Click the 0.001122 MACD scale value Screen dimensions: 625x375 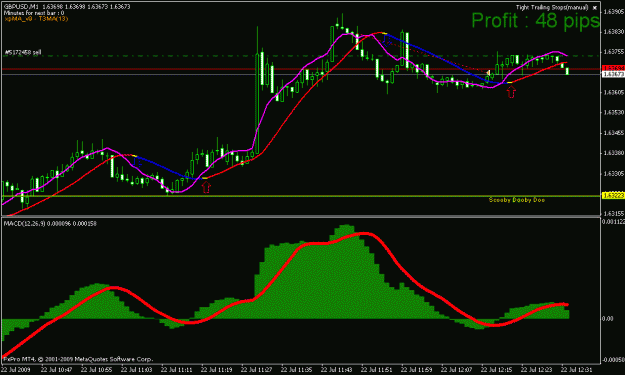point(613,222)
